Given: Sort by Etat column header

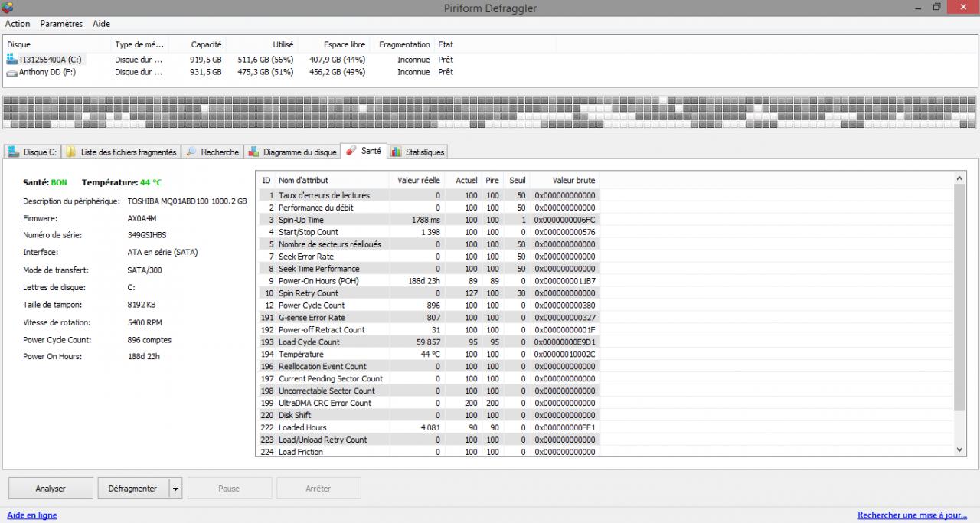Looking at the screenshot, I should click(495, 44).
